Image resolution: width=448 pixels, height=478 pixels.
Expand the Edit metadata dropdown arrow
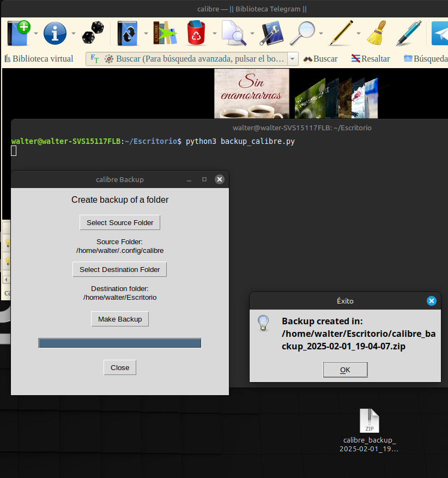click(74, 33)
